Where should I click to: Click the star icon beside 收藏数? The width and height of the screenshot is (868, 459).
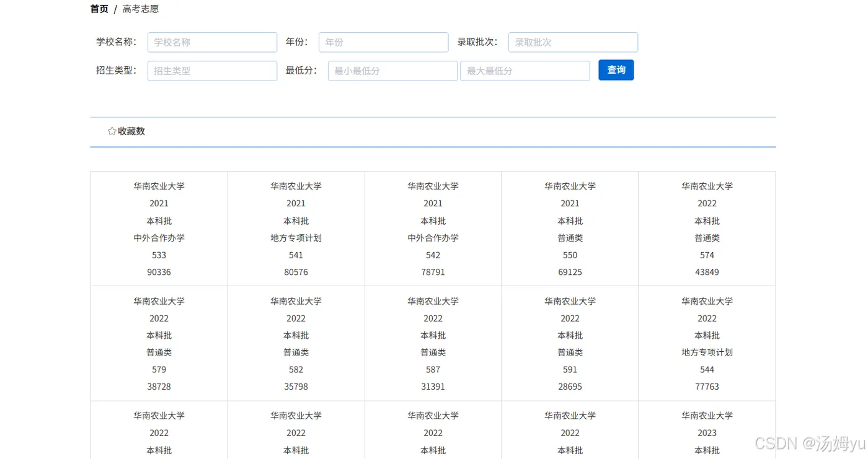coord(112,131)
